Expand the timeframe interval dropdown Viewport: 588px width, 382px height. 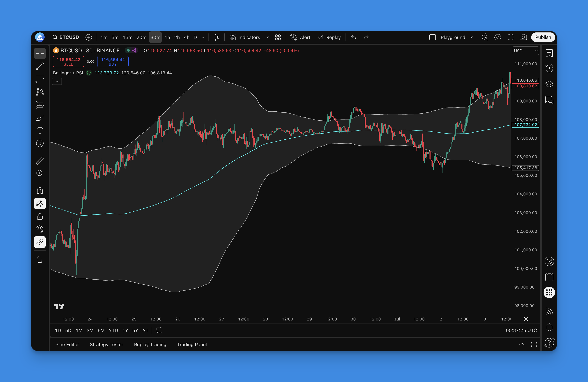(203, 37)
